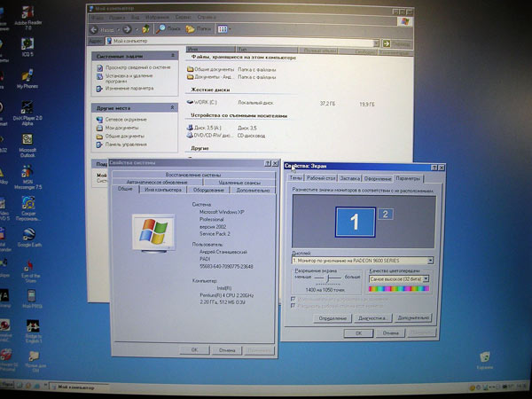
Task: Open the Панель управления link
Action: coord(126,145)
